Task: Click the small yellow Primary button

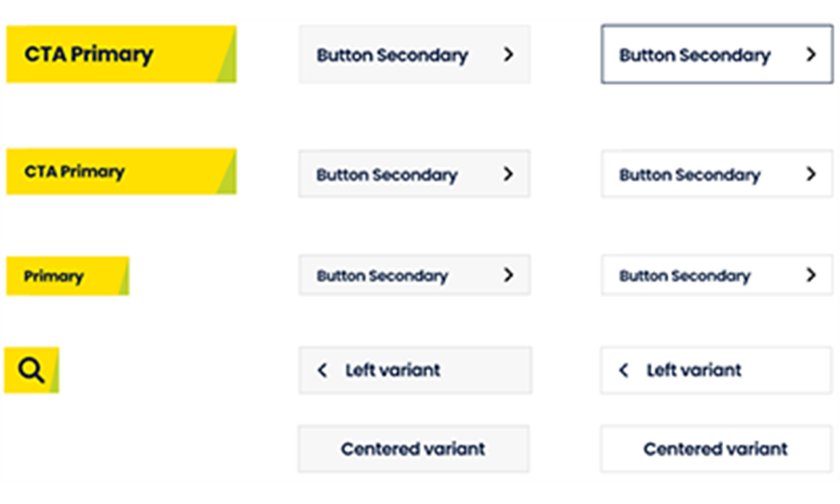Action: tap(68, 276)
